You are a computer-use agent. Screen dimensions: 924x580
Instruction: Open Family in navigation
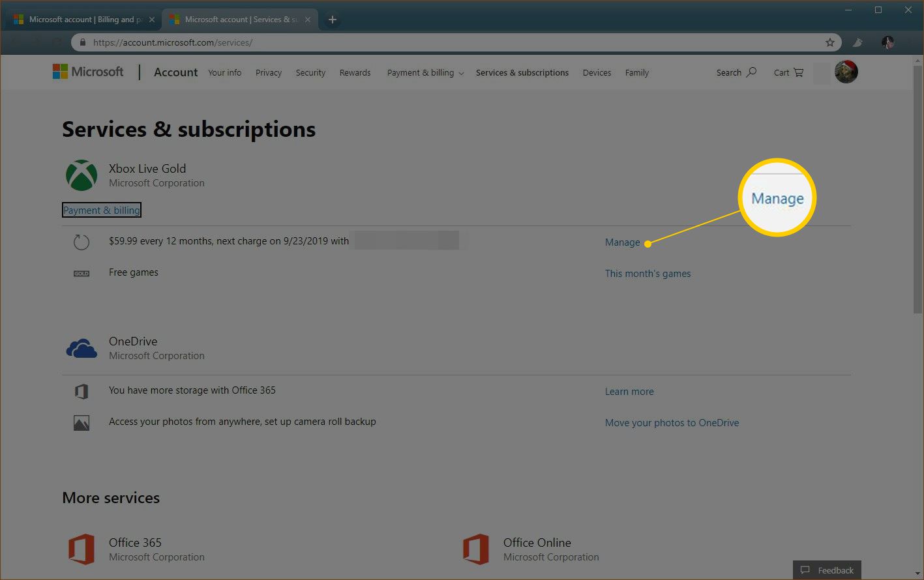637,73
